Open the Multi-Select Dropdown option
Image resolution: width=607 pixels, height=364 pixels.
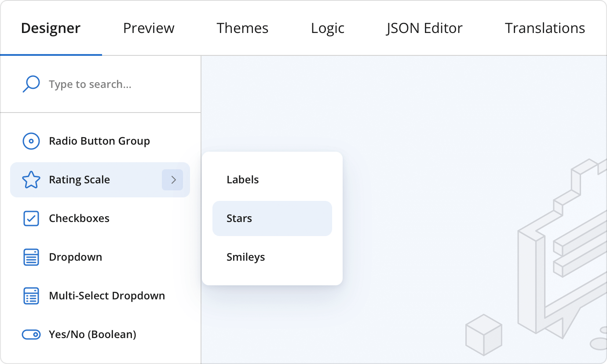click(x=107, y=295)
